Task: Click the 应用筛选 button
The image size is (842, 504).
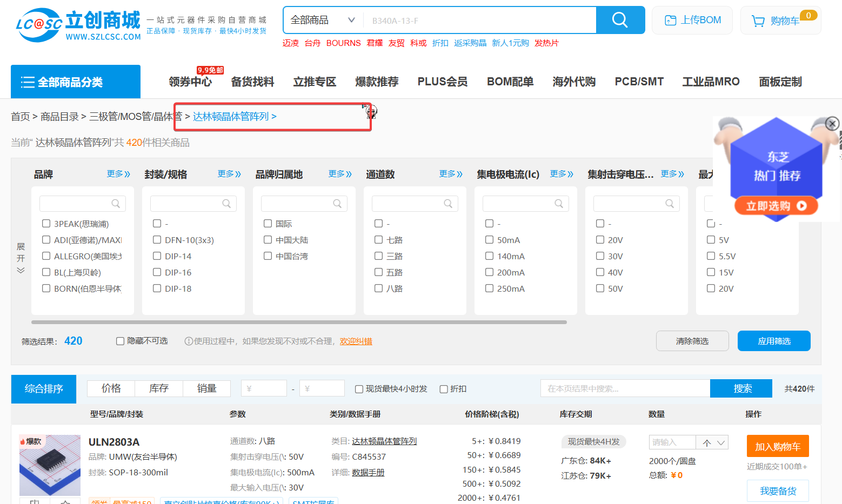Action: [774, 341]
